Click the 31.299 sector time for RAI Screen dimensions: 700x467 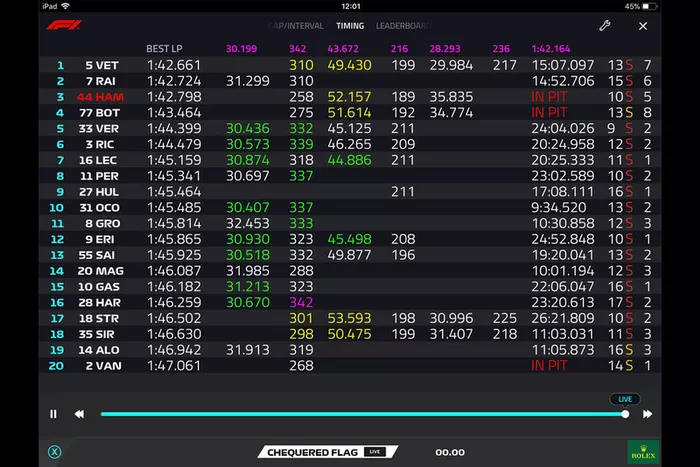(x=247, y=81)
